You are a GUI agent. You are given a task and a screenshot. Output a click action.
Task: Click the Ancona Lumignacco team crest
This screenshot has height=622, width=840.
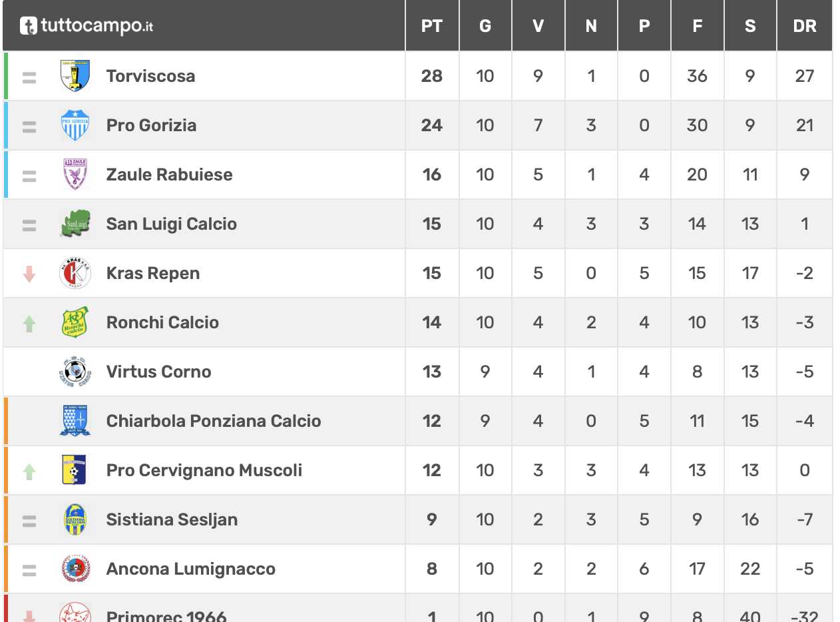[x=75, y=569]
